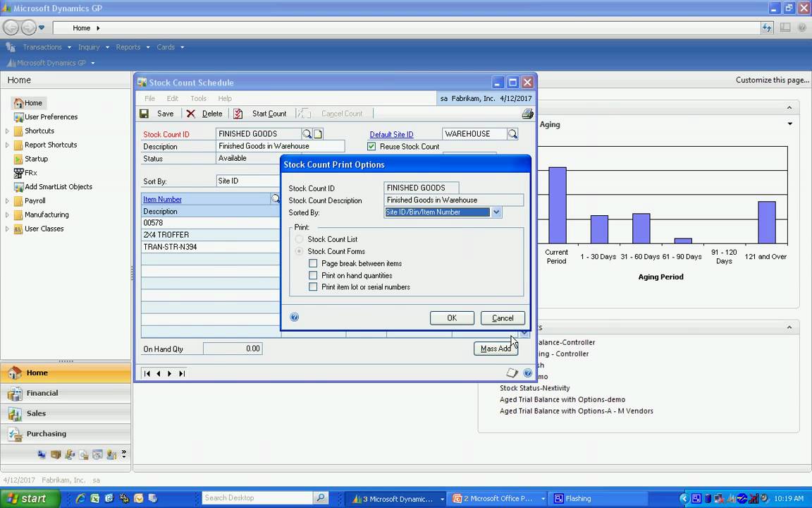Click the Search Desktop input field

click(x=257, y=498)
